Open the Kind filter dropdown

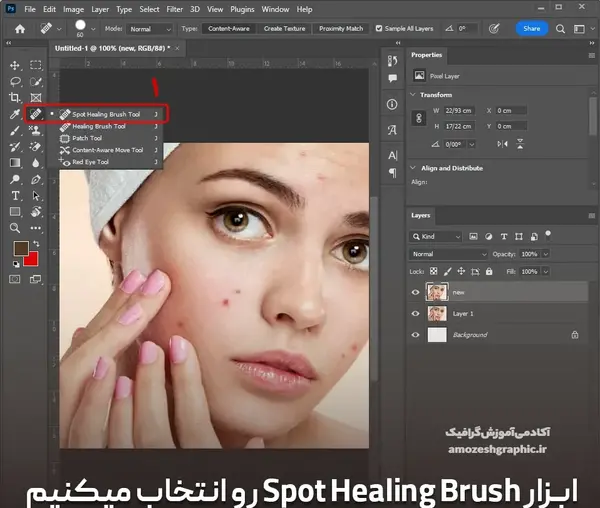(x=435, y=236)
